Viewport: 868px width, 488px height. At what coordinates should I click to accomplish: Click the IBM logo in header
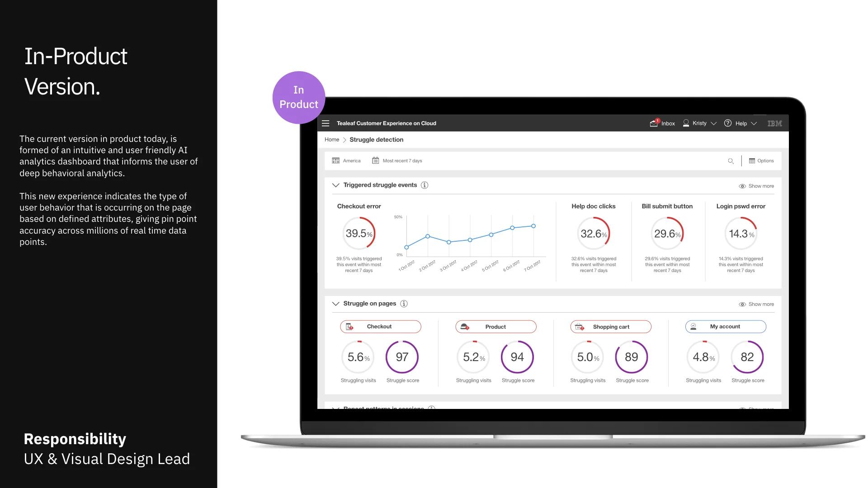[774, 123]
